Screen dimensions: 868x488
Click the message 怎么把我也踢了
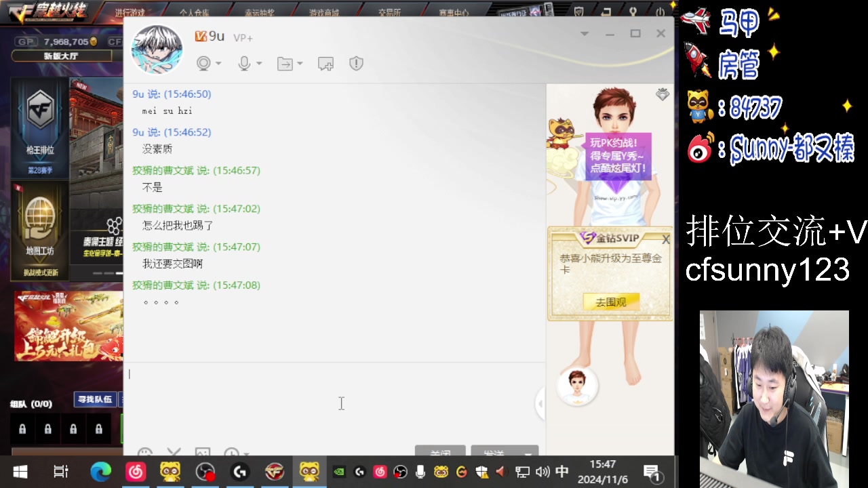pos(178,225)
